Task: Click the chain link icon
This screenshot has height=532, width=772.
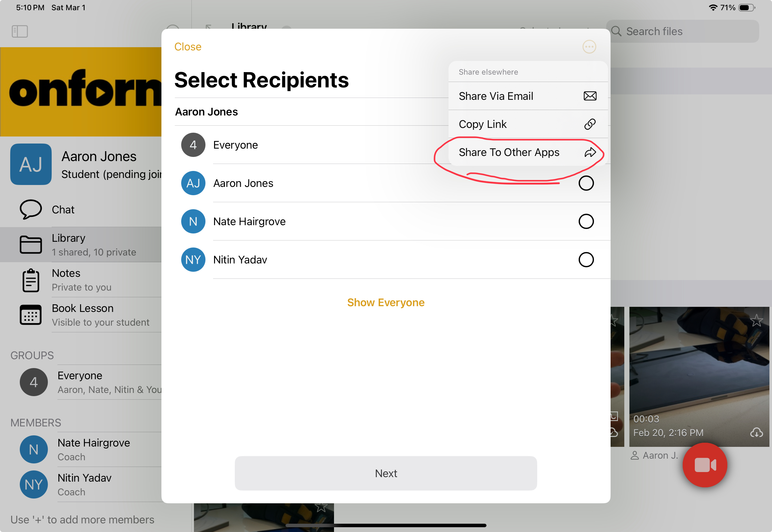Action: [x=590, y=124]
